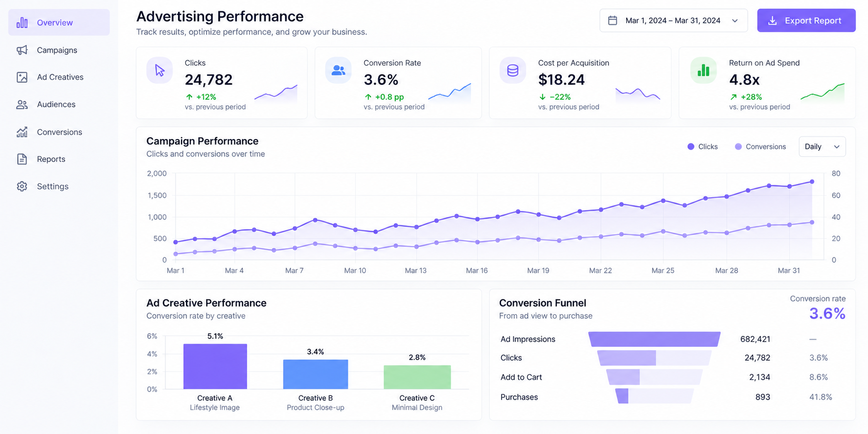868x434 pixels.
Task: Open the date range dropdown
Action: click(x=674, y=21)
